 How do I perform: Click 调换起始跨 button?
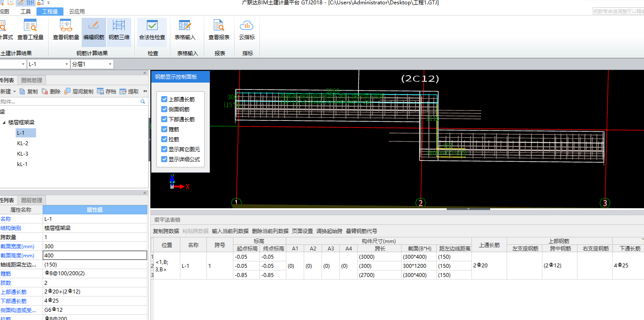(329, 231)
